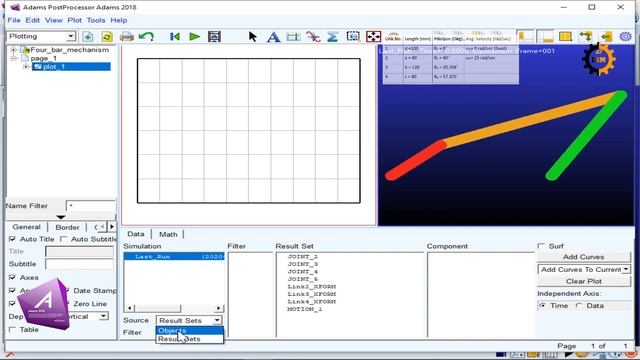The height and width of the screenshot is (360, 640).
Task: Enable the Surf checkbox
Action: click(542, 246)
